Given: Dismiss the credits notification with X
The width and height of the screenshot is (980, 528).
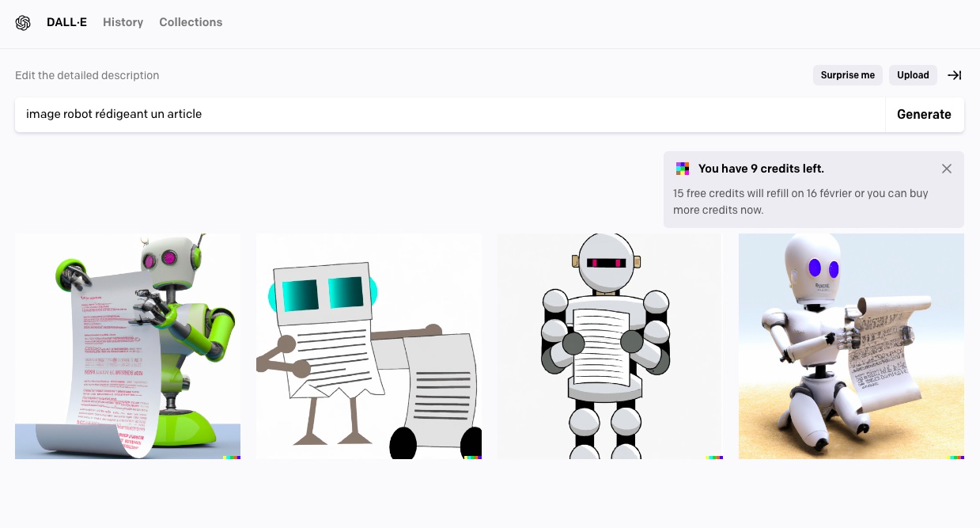Looking at the screenshot, I should click(947, 169).
